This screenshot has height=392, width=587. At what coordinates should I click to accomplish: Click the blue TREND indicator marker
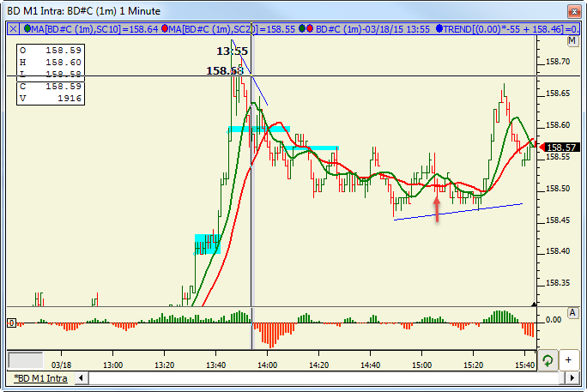point(439,28)
